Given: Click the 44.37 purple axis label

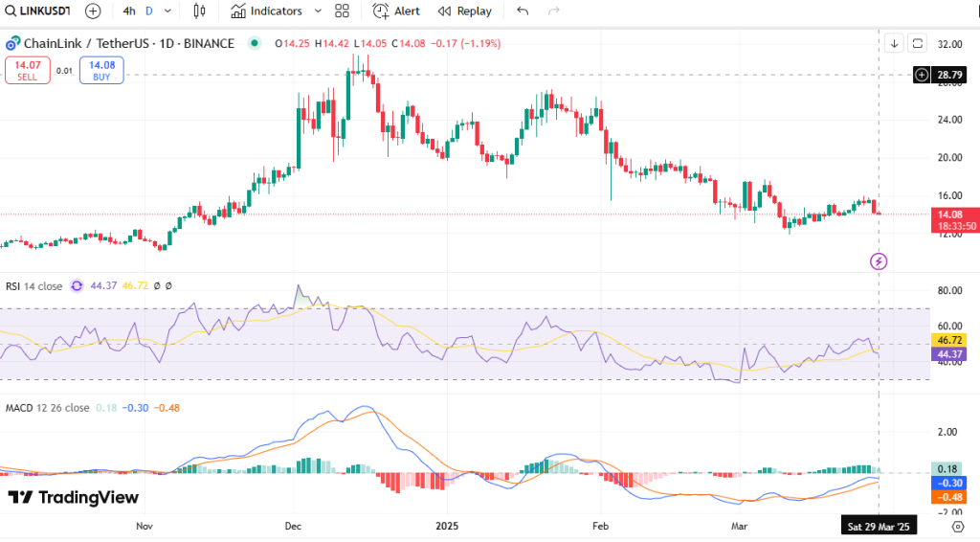Looking at the screenshot, I should click(949, 354).
